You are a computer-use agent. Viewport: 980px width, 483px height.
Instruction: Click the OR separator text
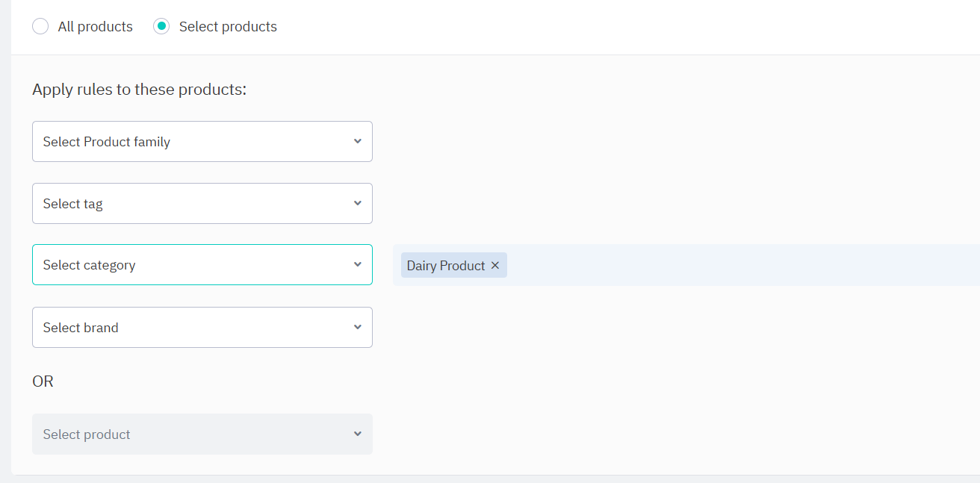[x=43, y=381]
